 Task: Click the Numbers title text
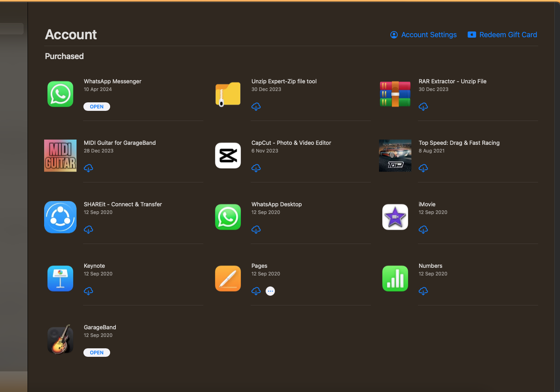(x=430, y=266)
